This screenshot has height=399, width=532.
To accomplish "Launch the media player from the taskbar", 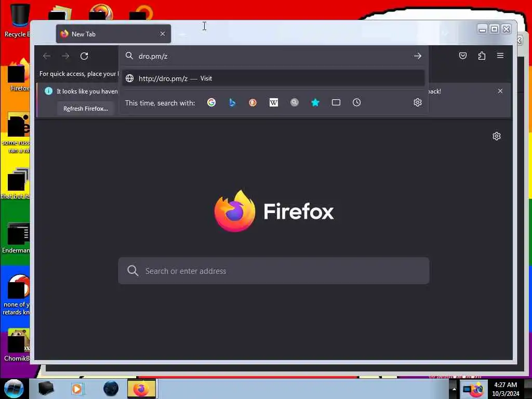I will (x=77, y=389).
